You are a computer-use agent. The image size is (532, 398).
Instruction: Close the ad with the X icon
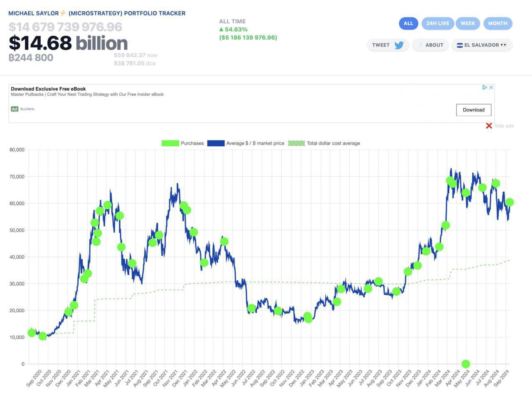pos(491,87)
